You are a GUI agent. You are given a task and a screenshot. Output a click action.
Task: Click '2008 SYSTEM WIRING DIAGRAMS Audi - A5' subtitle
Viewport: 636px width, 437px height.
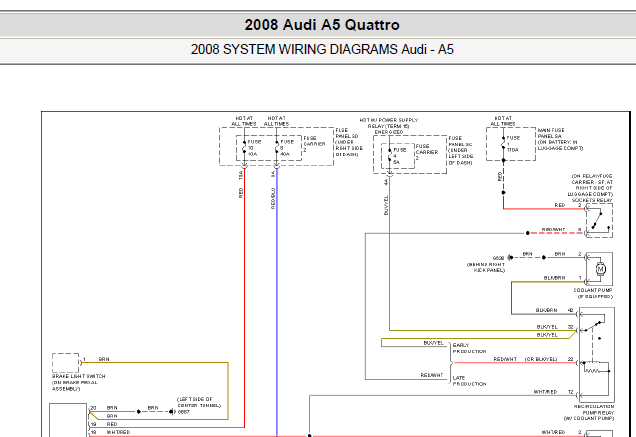pos(322,50)
